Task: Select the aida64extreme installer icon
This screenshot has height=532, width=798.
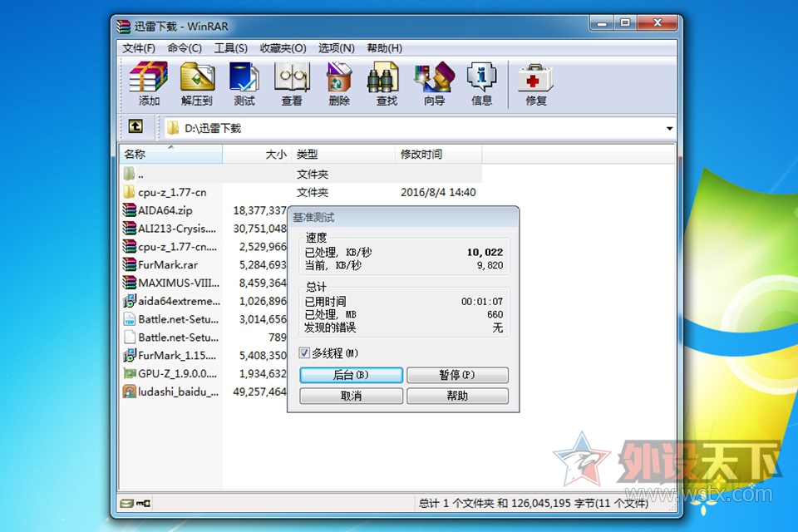Action: click(x=130, y=301)
